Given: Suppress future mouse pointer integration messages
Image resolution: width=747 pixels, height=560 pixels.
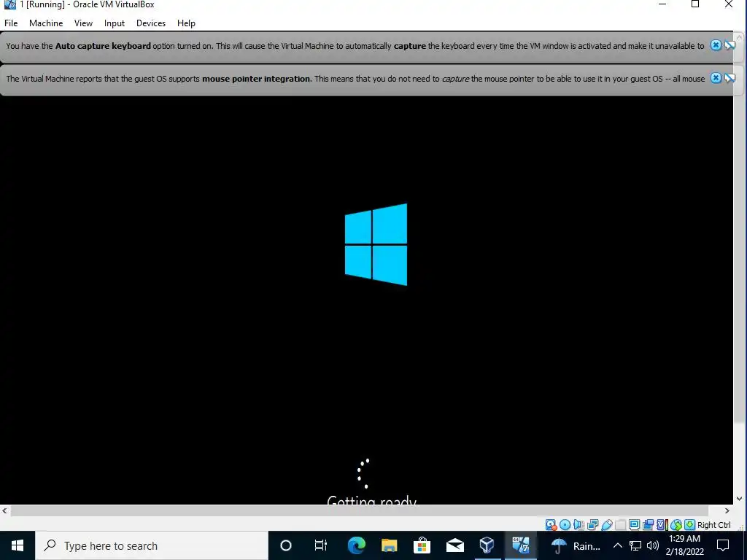Looking at the screenshot, I should click(x=729, y=77).
